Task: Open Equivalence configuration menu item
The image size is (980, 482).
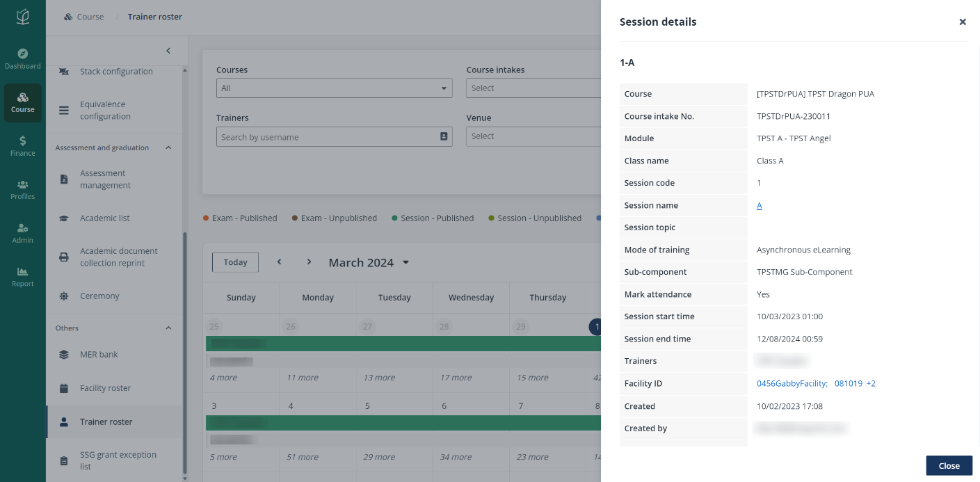Action: pyautogui.click(x=115, y=111)
